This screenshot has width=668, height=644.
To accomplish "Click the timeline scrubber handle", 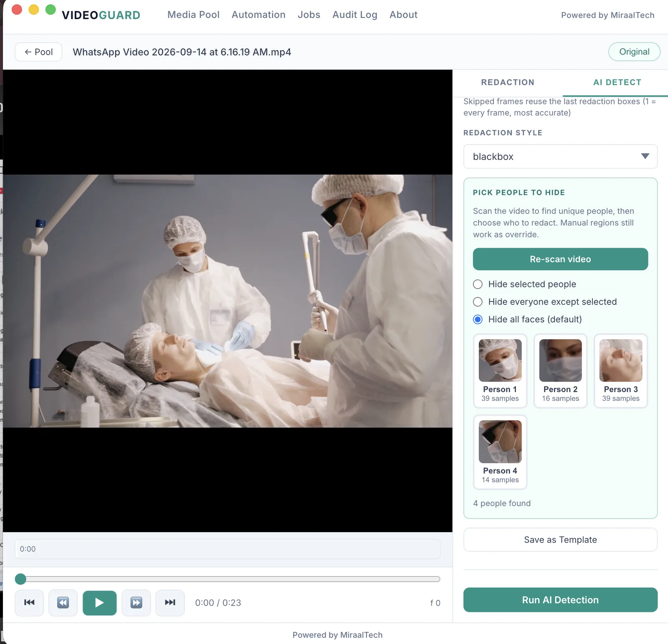I will pyautogui.click(x=20, y=579).
